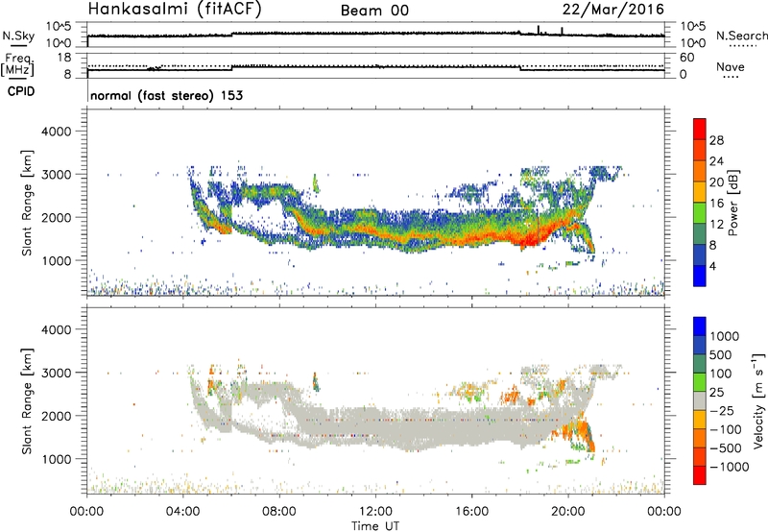Click the 'Hankasalmi (fitACF)' title text
Screen dimensions: 768x532
point(175,10)
